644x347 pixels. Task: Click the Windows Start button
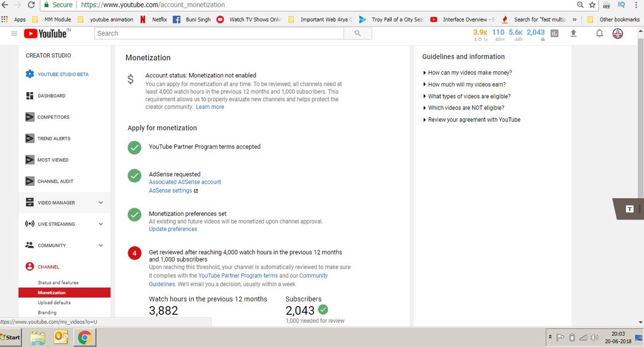click(11, 338)
